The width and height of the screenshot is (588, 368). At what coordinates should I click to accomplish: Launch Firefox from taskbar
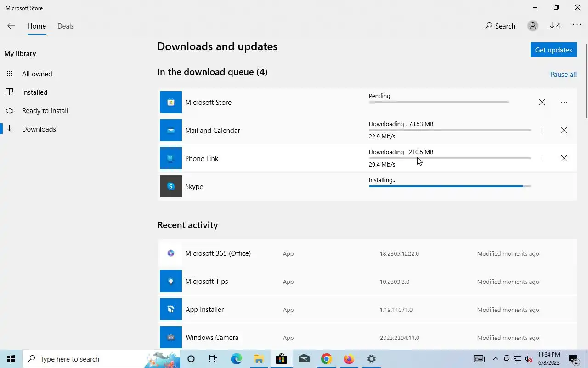(349, 359)
